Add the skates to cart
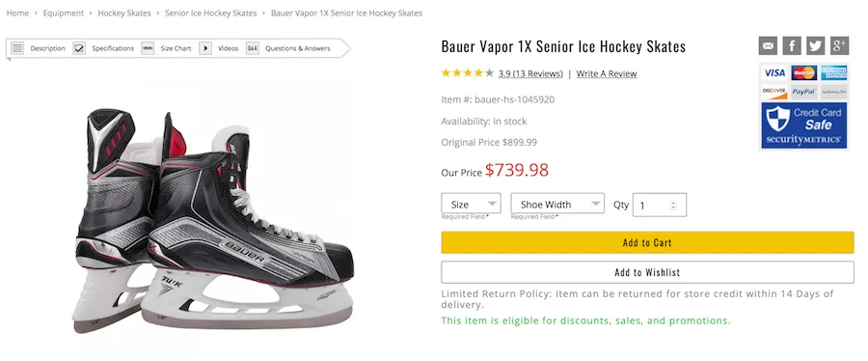Image resolution: width=868 pixels, height=361 pixels. [x=648, y=242]
